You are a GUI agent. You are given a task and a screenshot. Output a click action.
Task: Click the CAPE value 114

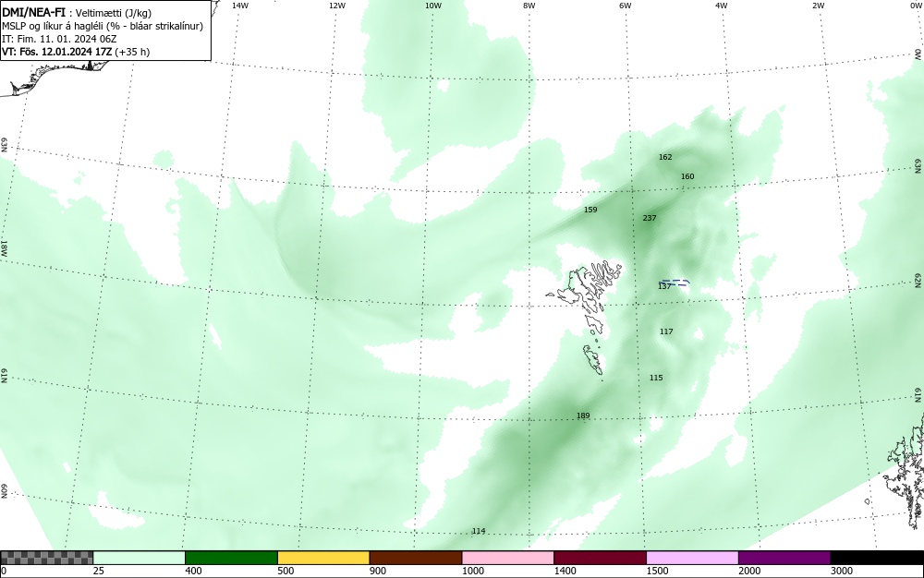coord(479,532)
